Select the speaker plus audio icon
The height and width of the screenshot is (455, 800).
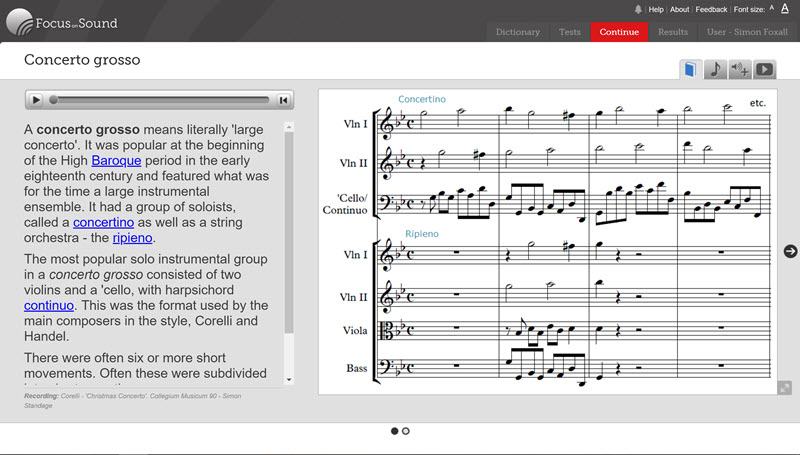(740, 69)
